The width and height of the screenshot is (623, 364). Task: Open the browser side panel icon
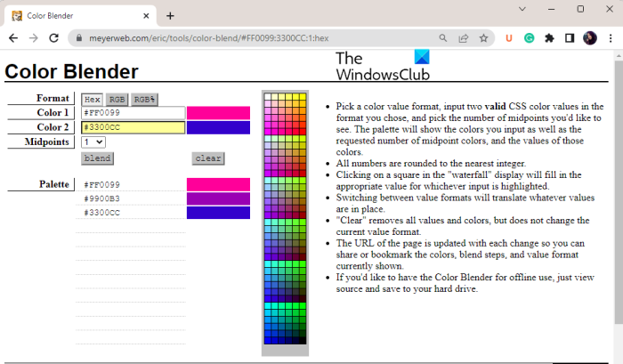pyautogui.click(x=570, y=38)
